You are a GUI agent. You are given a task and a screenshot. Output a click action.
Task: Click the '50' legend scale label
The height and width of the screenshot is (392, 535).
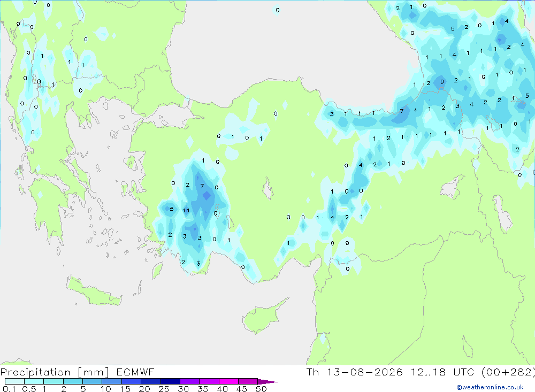click(261, 389)
